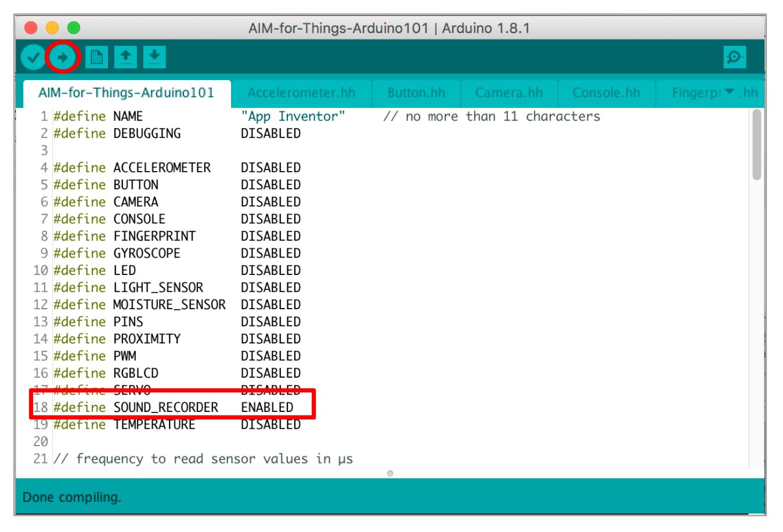Click the LIGHT_SENSOR define name
The image size is (783, 532).
click(x=158, y=288)
